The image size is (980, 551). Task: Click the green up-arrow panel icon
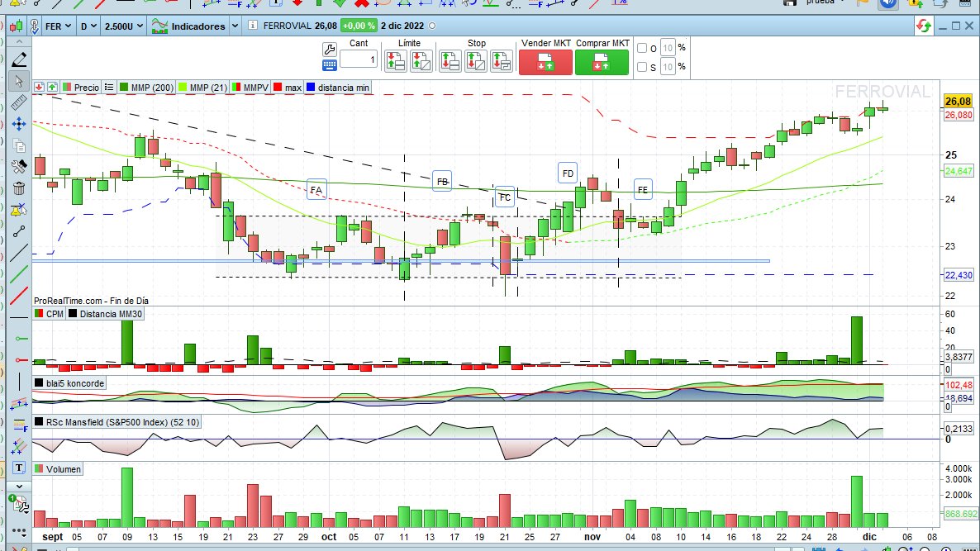coord(52,88)
